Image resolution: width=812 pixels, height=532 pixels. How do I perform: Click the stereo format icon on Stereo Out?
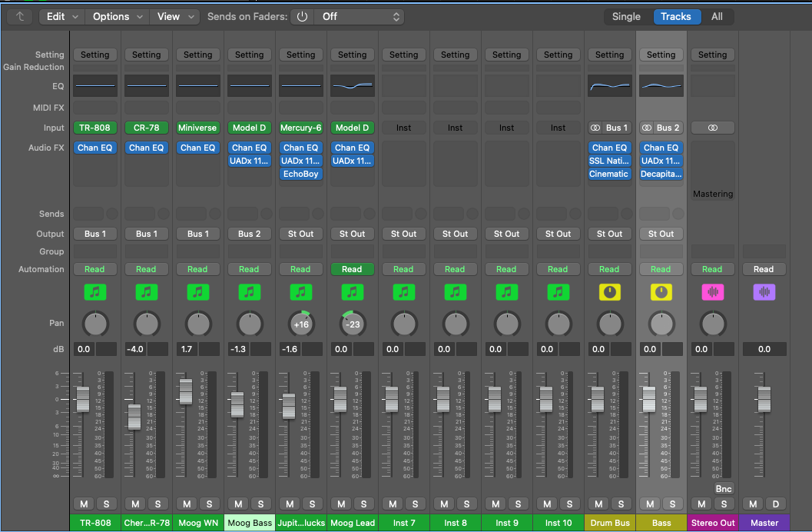click(712, 128)
